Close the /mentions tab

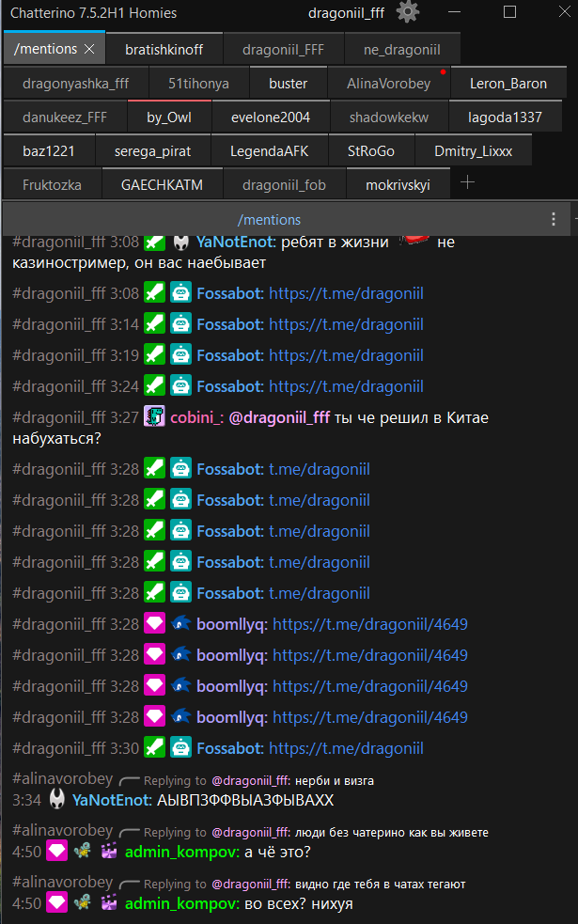pos(89,48)
